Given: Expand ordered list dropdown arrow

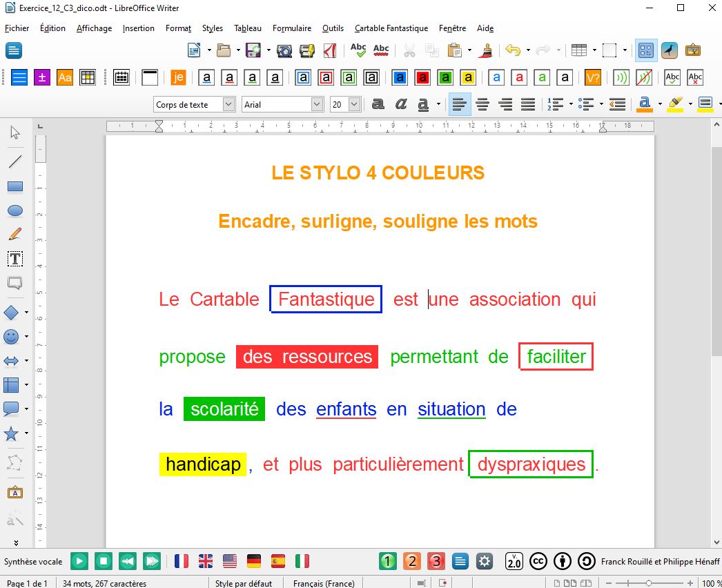Looking at the screenshot, I should [x=571, y=104].
